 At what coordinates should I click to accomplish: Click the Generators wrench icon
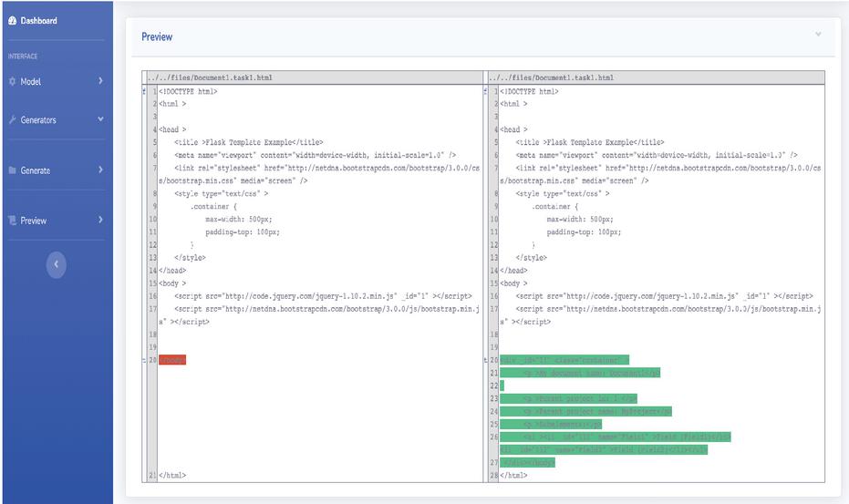point(12,120)
